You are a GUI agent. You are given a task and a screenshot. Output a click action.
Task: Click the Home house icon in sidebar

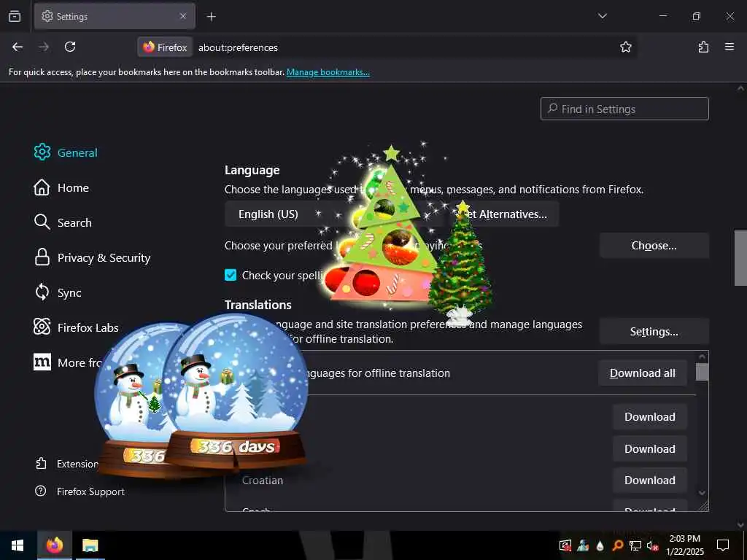coord(42,187)
